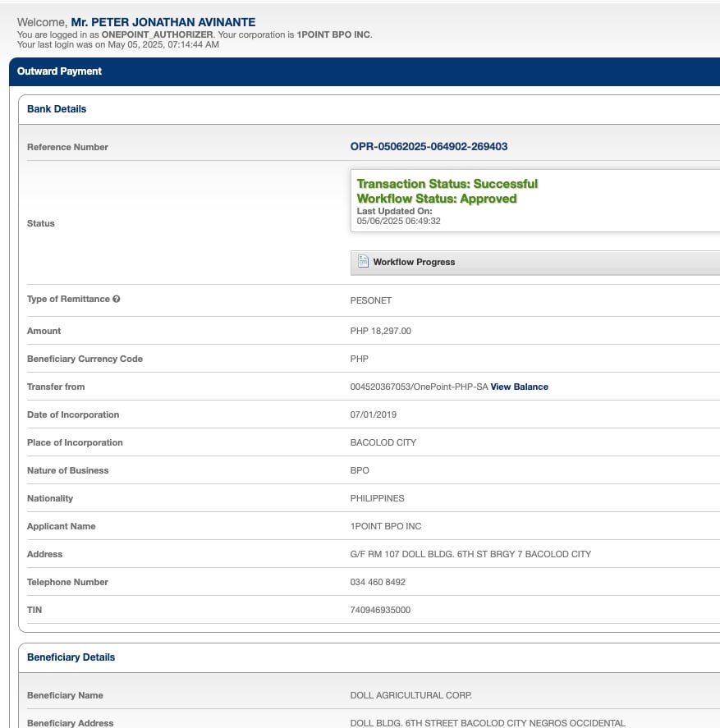Click beneficiary name DOLL AGRICULTURAL CORP.
The height and width of the screenshot is (728, 720).
click(x=410, y=695)
